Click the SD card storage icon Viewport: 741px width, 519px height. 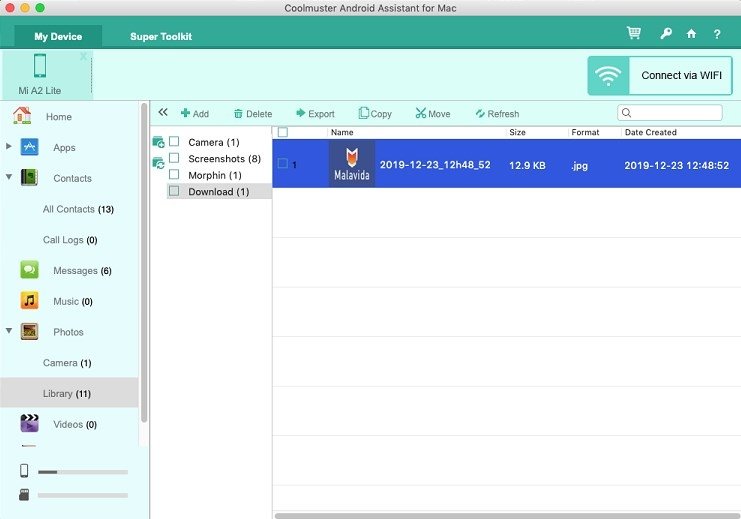click(x=24, y=495)
